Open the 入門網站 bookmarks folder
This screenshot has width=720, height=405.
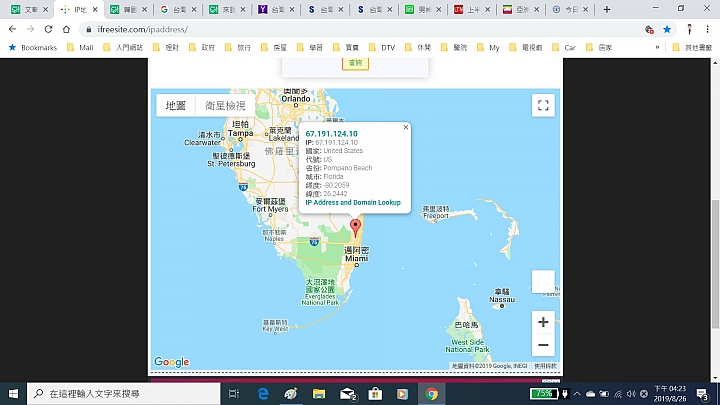pyautogui.click(x=123, y=47)
